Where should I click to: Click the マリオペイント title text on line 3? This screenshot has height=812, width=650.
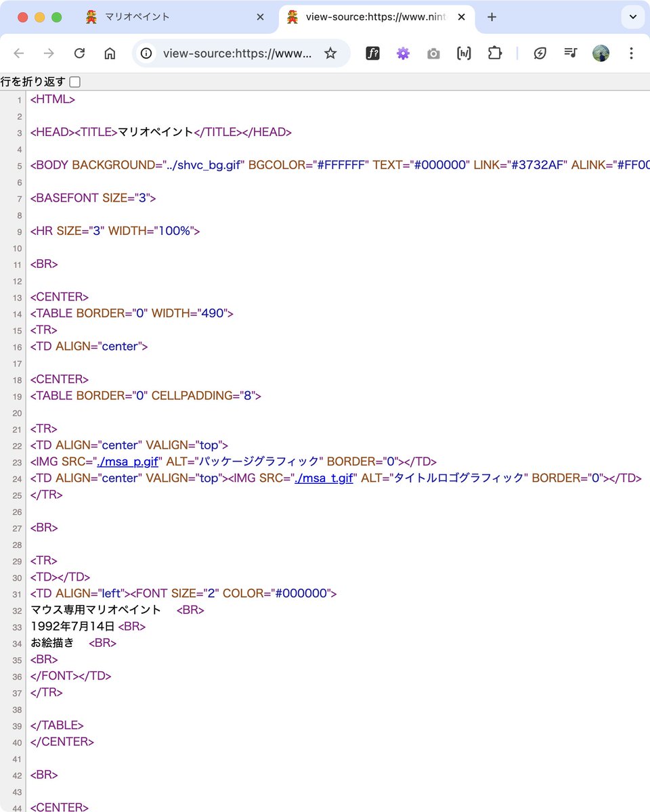point(156,132)
